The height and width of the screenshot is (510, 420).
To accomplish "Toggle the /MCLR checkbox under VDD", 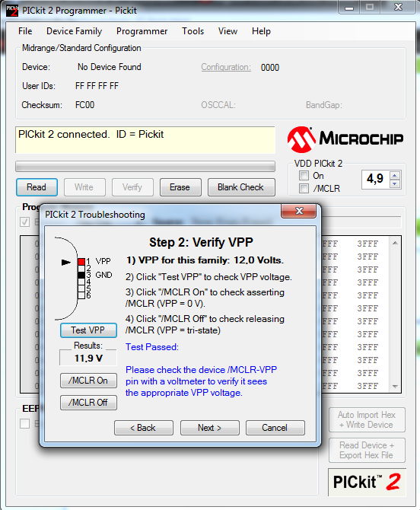I will point(304,188).
